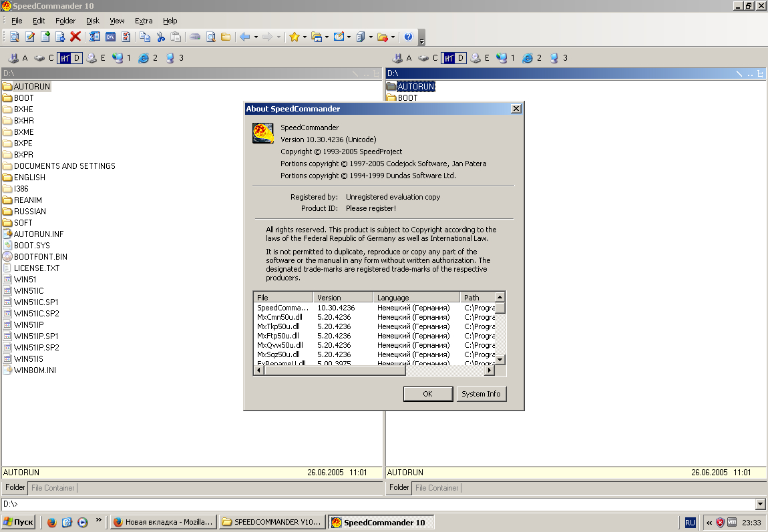Image resolution: width=768 pixels, height=532 pixels.
Task: Click the System Info button
Action: pos(481,394)
